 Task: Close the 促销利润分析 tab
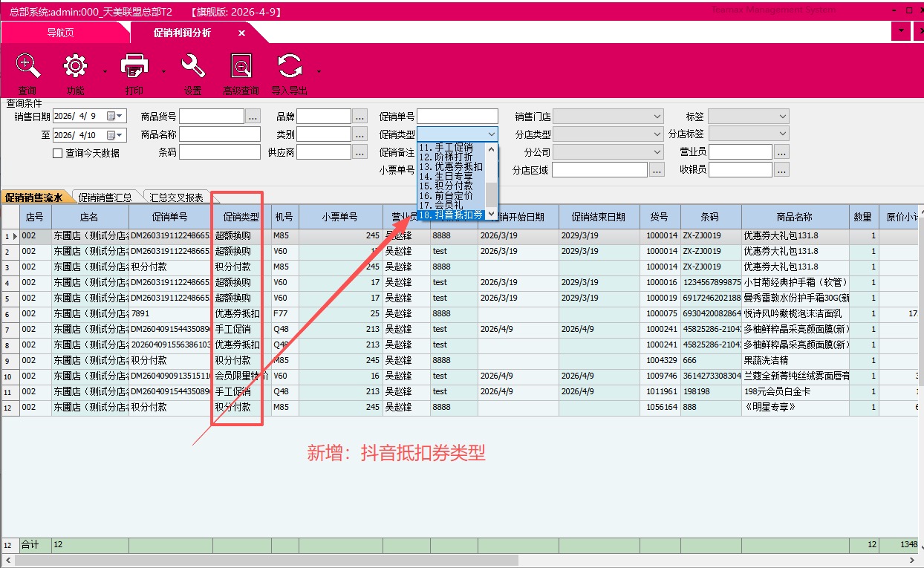coord(241,33)
